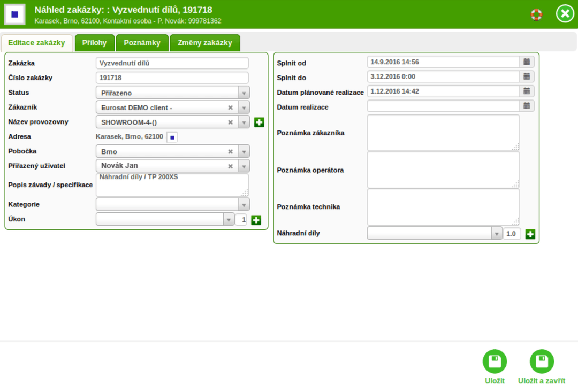Screen dimensions: 578x392
Task: Remove Novák Jan using the × icon
Action: tap(230, 166)
